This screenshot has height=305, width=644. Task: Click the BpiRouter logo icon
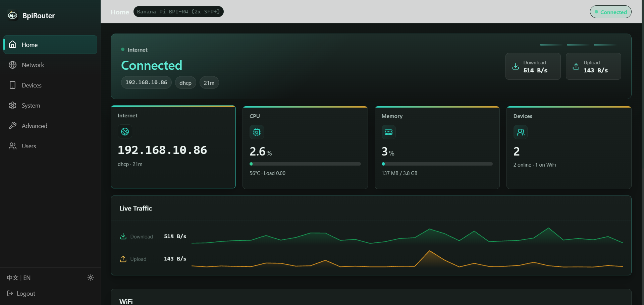[13, 15]
